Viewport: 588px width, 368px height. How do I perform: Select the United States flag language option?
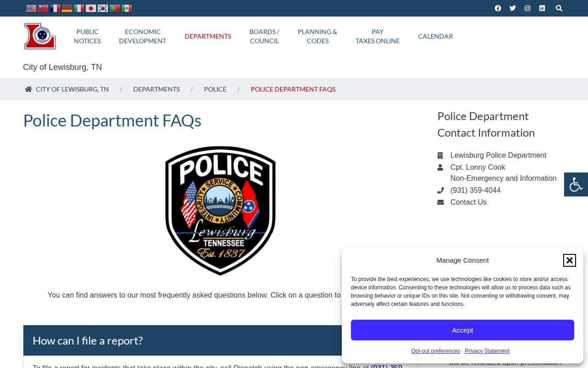pos(31,8)
